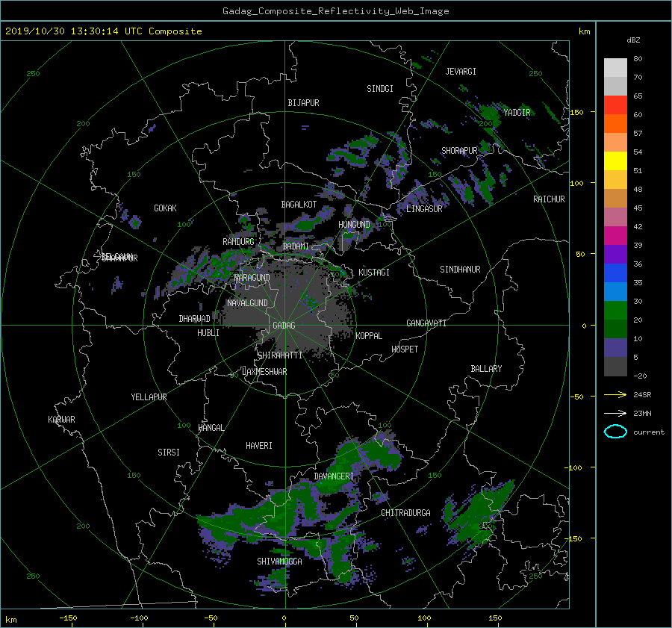Click the 23MN legend text
This screenshot has width=672, height=628.
point(642,414)
